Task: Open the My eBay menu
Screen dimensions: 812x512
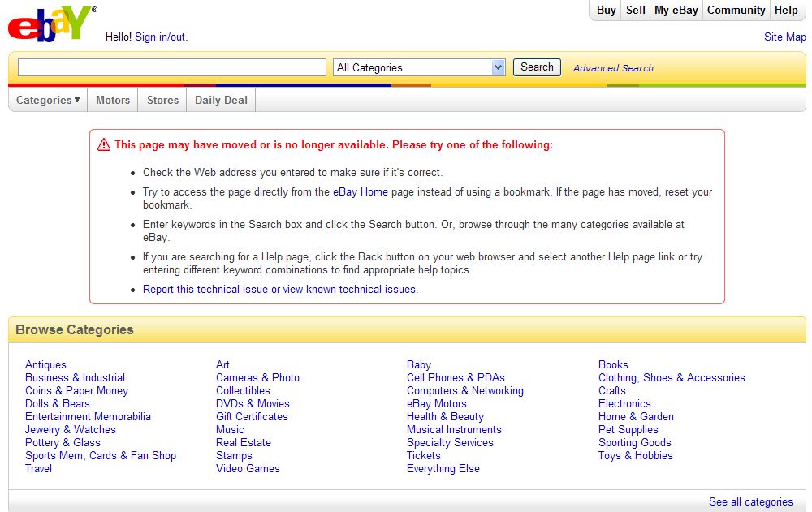Action: [x=676, y=11]
